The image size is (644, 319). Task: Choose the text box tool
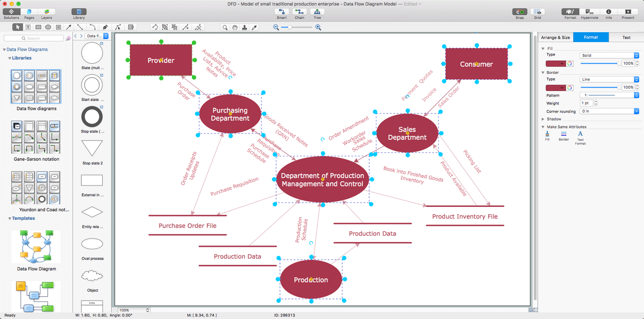click(x=28, y=27)
